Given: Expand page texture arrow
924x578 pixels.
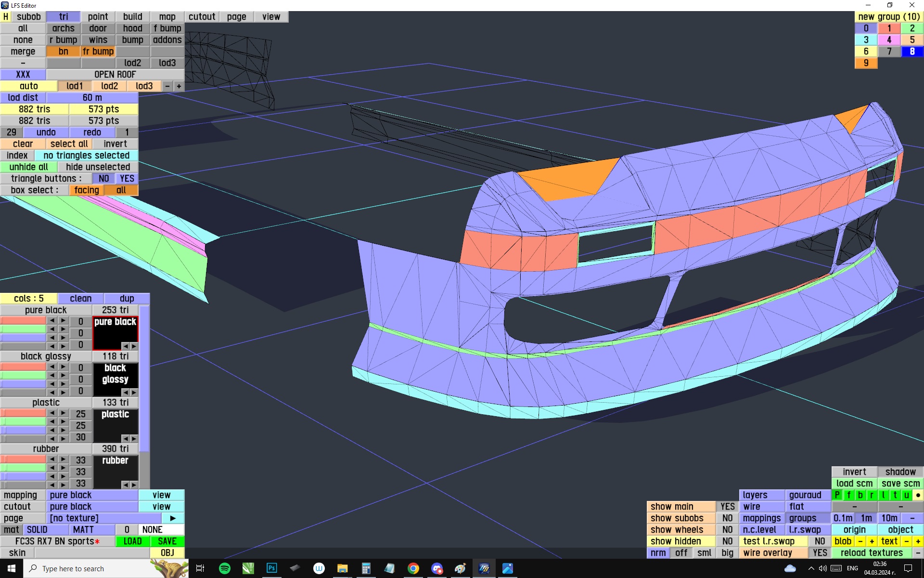Looking at the screenshot, I should (x=173, y=518).
